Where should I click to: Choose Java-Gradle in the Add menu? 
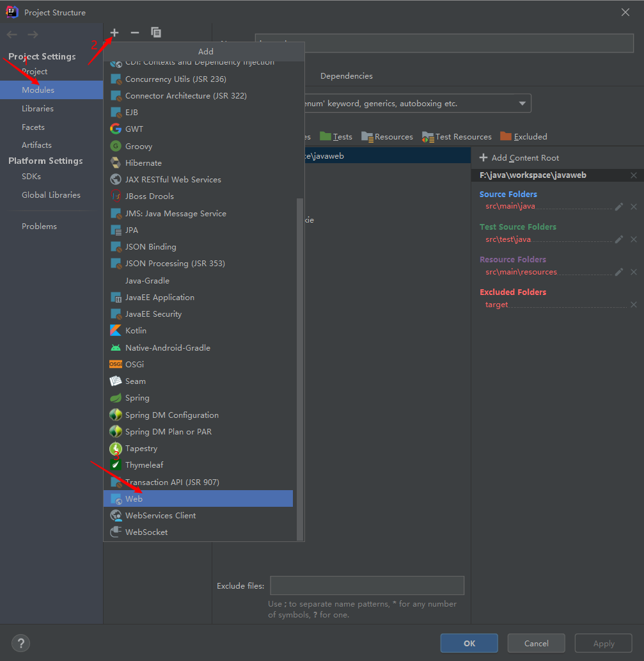(198, 280)
